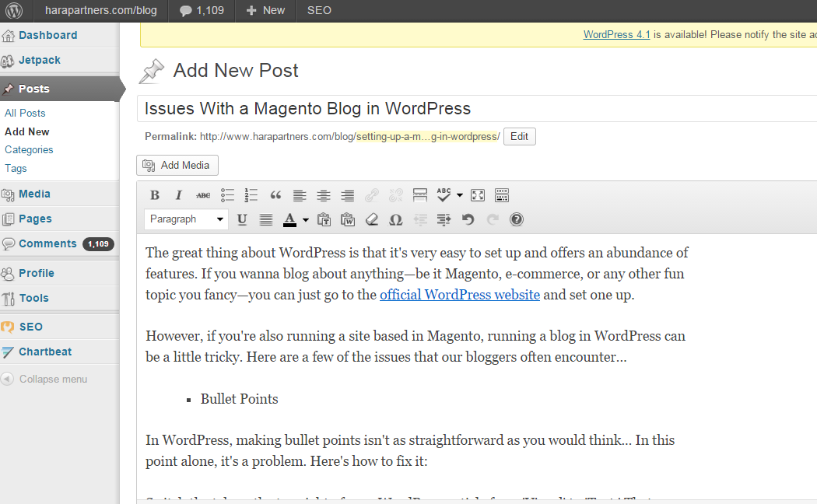Screen dimensions: 817x504
Task: Run the spellchecker
Action: [444, 195]
